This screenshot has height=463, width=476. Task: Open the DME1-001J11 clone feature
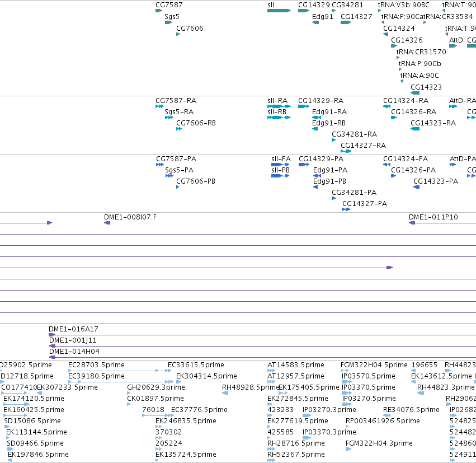pos(262,346)
